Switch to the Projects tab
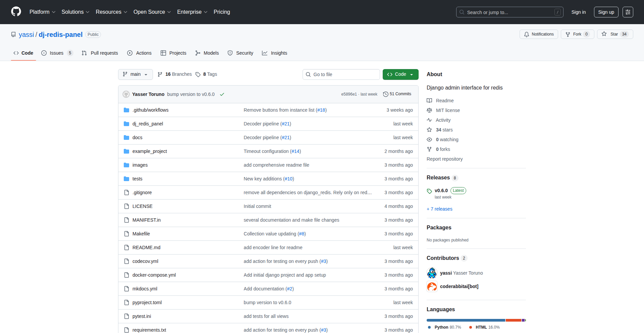The width and height of the screenshot is (644, 333). click(173, 53)
